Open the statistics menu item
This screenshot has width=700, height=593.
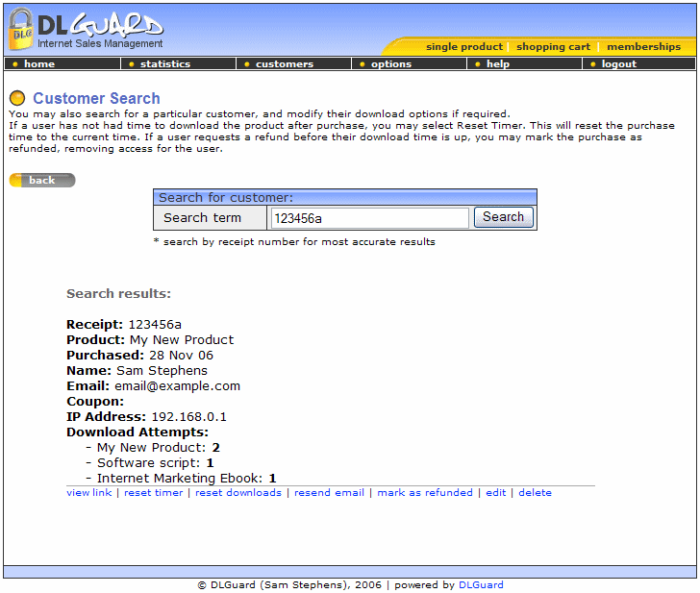165,64
